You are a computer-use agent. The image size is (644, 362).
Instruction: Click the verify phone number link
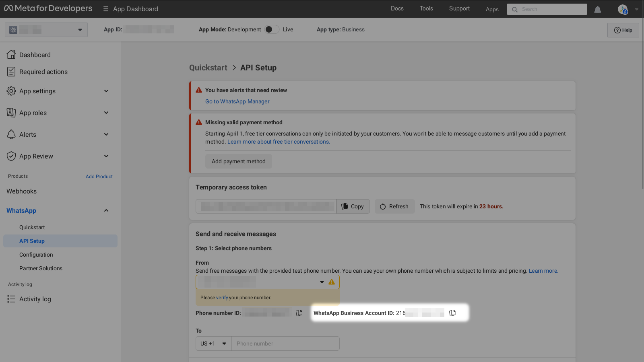coord(222,298)
